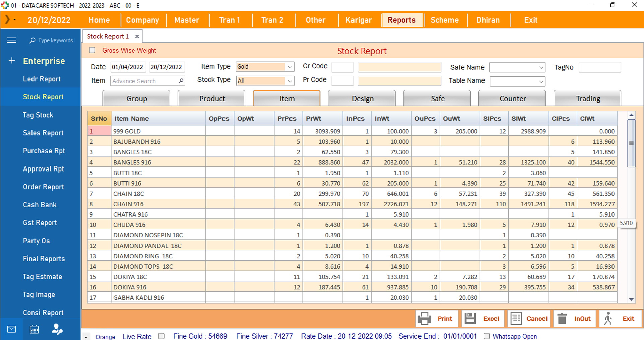Click the Product view button

click(x=212, y=98)
